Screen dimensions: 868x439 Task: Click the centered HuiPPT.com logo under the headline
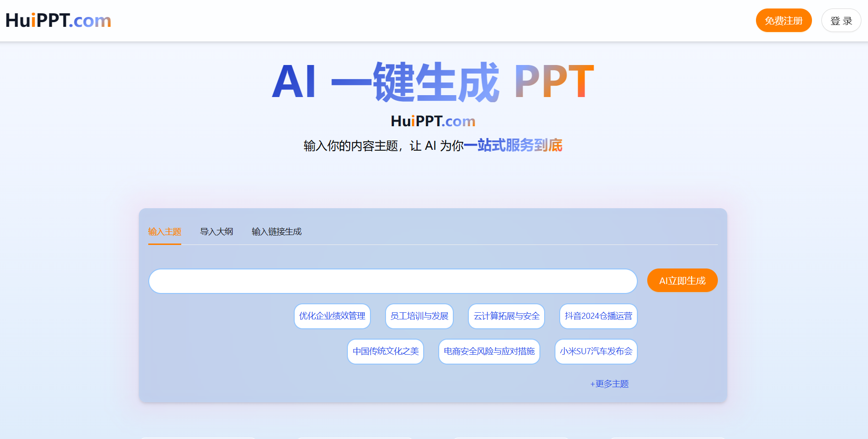coord(433,122)
